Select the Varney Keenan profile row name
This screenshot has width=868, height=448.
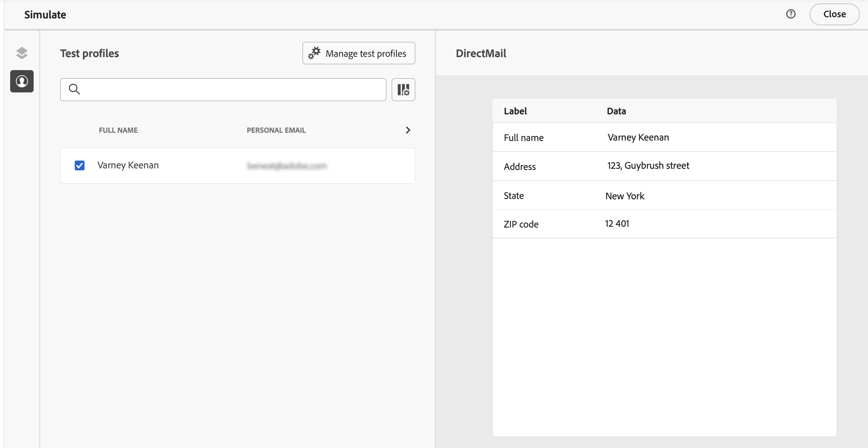(x=128, y=165)
